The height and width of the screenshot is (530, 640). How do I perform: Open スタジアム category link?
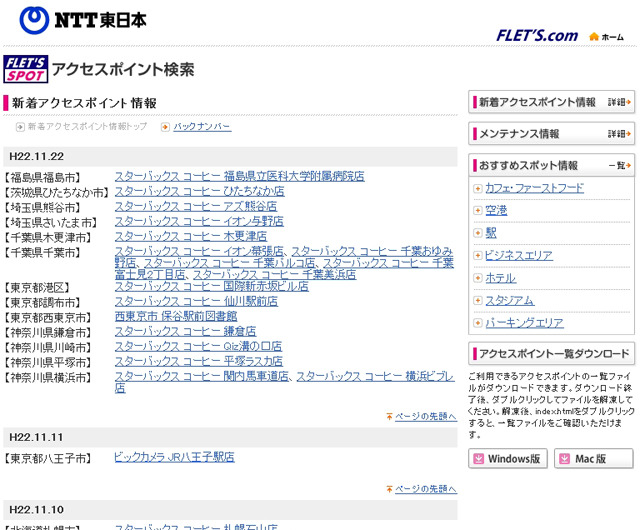point(510,300)
